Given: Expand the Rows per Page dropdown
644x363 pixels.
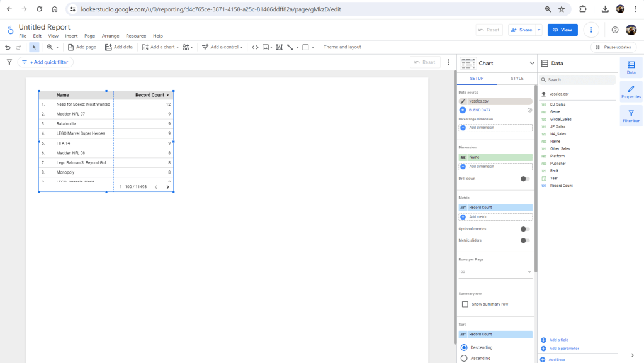Looking at the screenshot, I should click(529, 272).
